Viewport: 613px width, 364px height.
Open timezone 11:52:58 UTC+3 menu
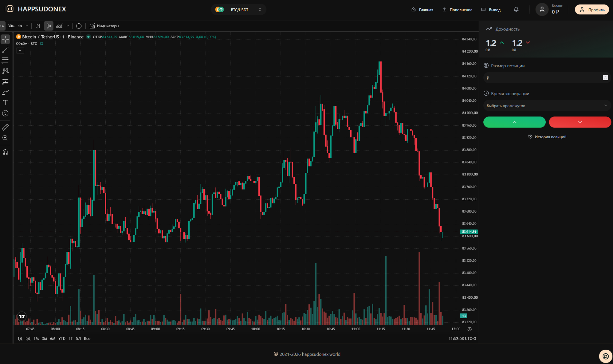click(x=462, y=339)
